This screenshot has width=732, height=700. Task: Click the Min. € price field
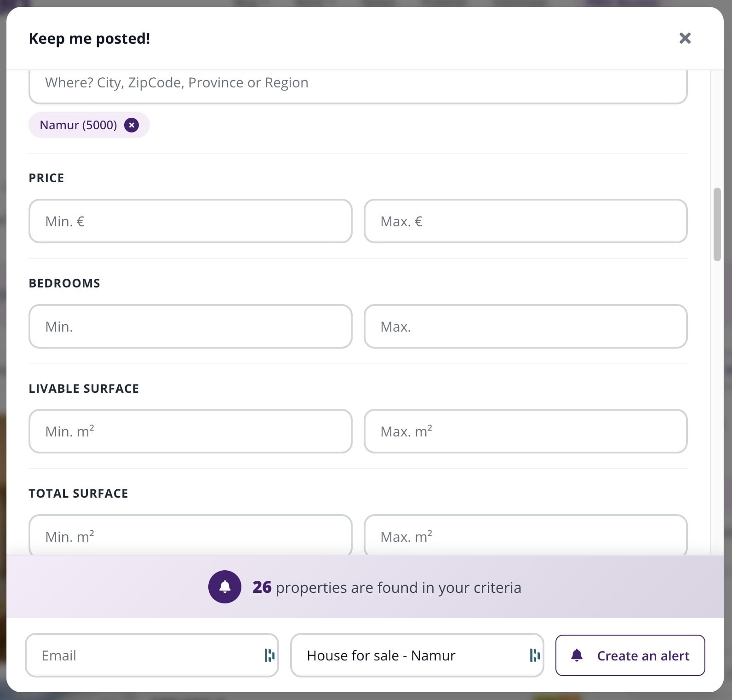tap(190, 221)
